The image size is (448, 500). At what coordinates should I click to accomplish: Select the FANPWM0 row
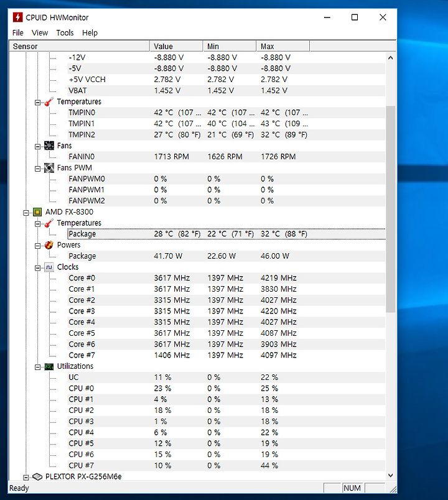226,179
